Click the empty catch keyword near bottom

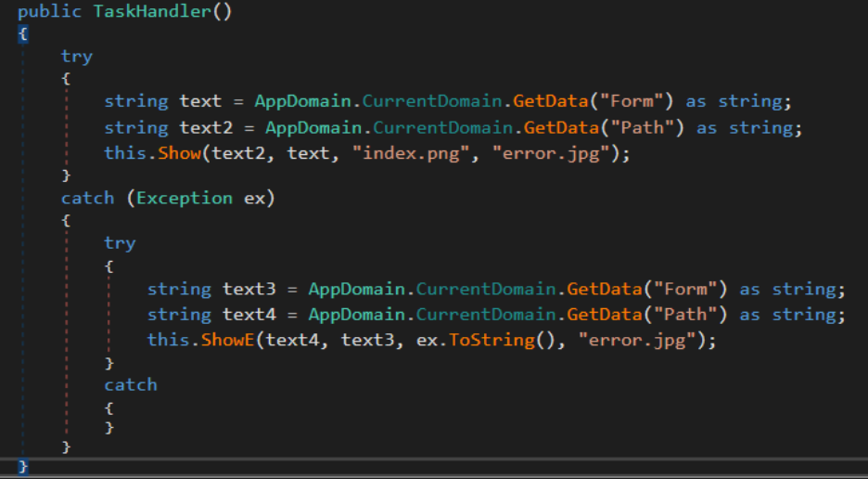click(x=130, y=384)
